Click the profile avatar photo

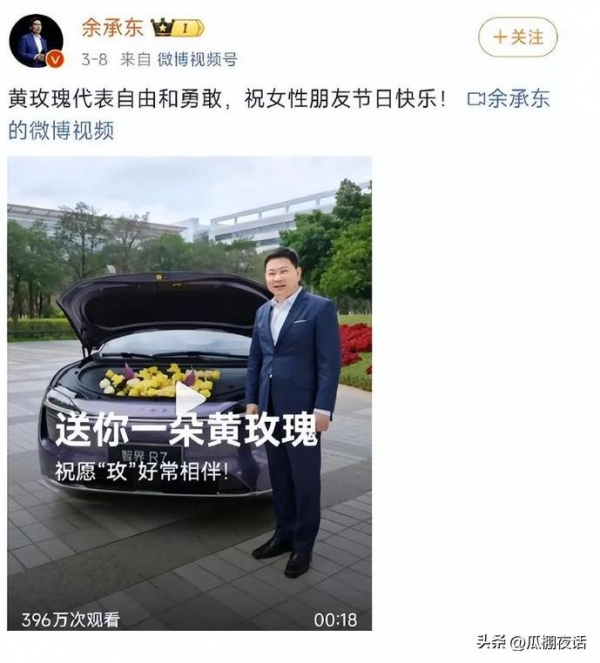(36, 41)
